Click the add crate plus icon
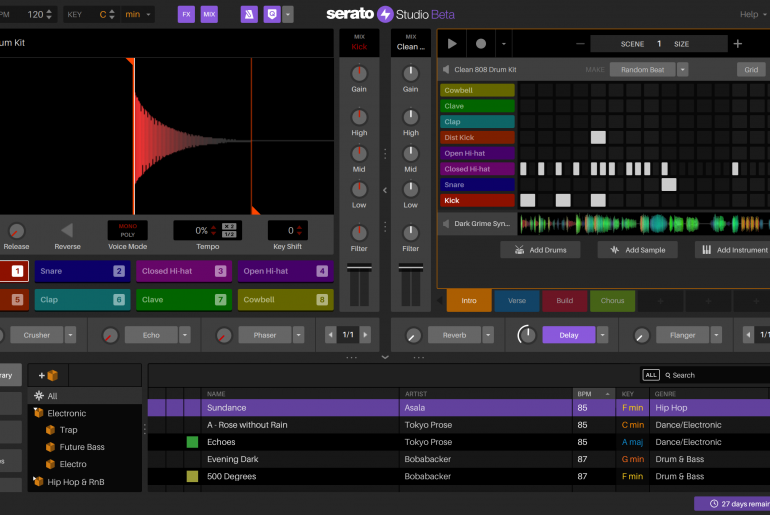 pyautogui.click(x=48, y=376)
